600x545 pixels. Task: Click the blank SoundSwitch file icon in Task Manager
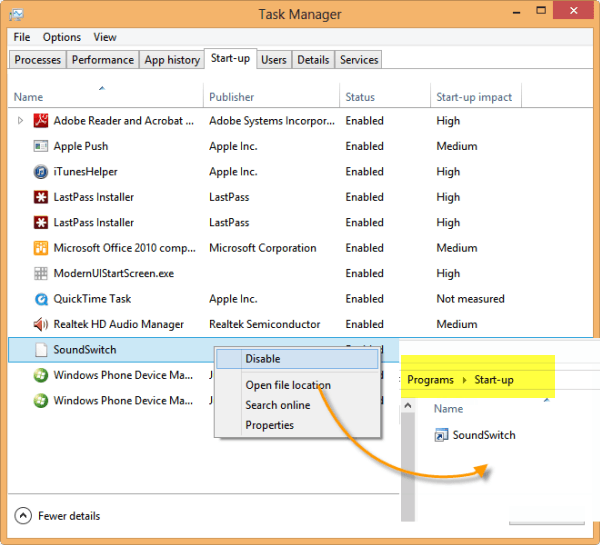pos(41,349)
